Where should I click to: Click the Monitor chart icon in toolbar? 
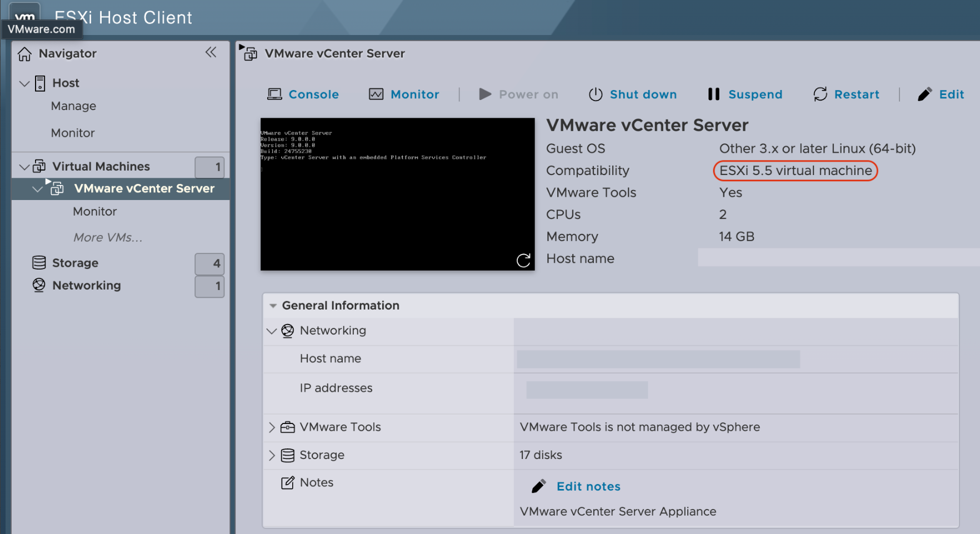click(x=376, y=94)
